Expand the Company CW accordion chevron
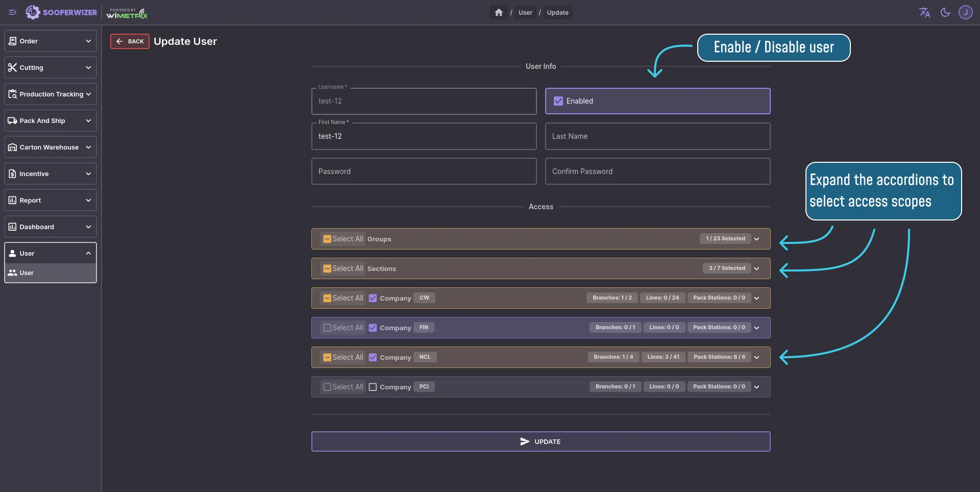The image size is (980, 492). pos(756,298)
